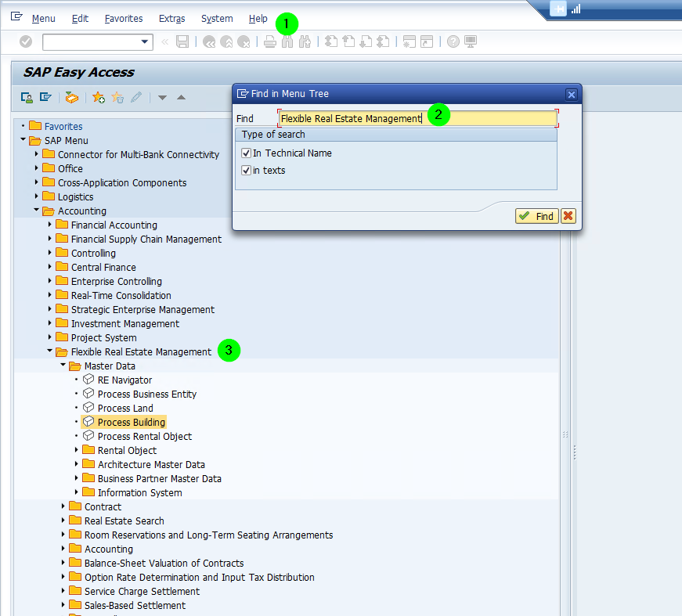The height and width of the screenshot is (616, 682).
Task: Select Process Business Entity transaction
Action: pyautogui.click(x=147, y=394)
